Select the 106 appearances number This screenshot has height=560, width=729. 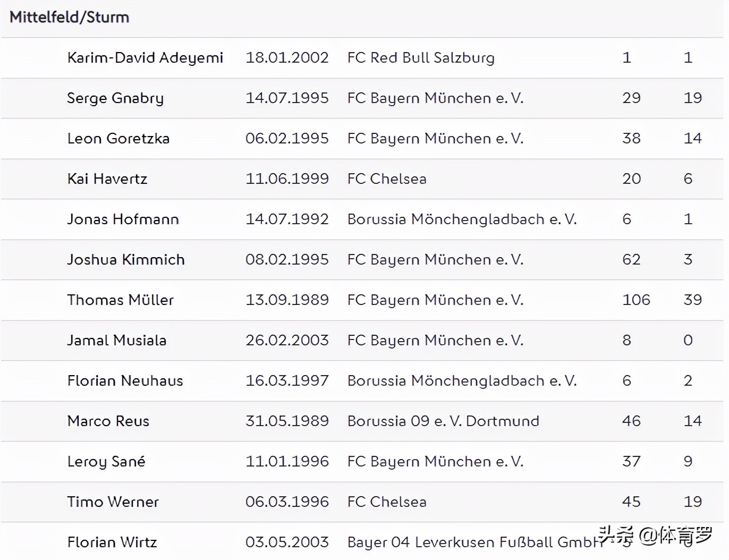[635, 300]
